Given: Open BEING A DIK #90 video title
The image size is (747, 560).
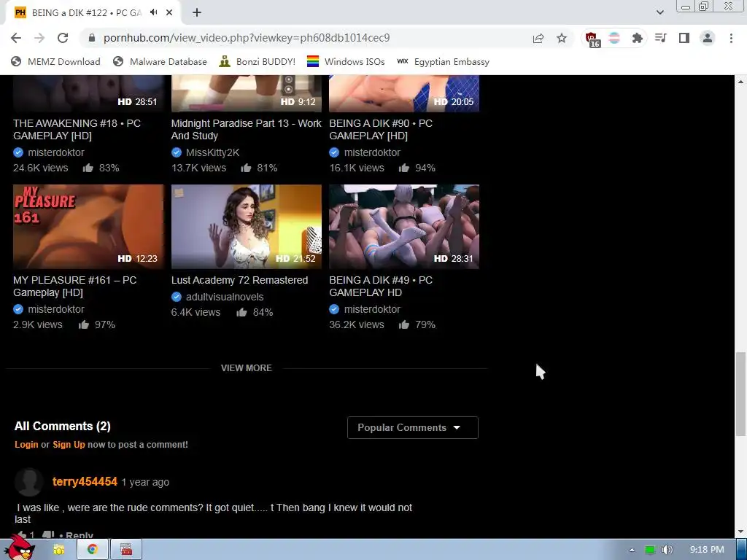Looking at the screenshot, I should (381, 130).
